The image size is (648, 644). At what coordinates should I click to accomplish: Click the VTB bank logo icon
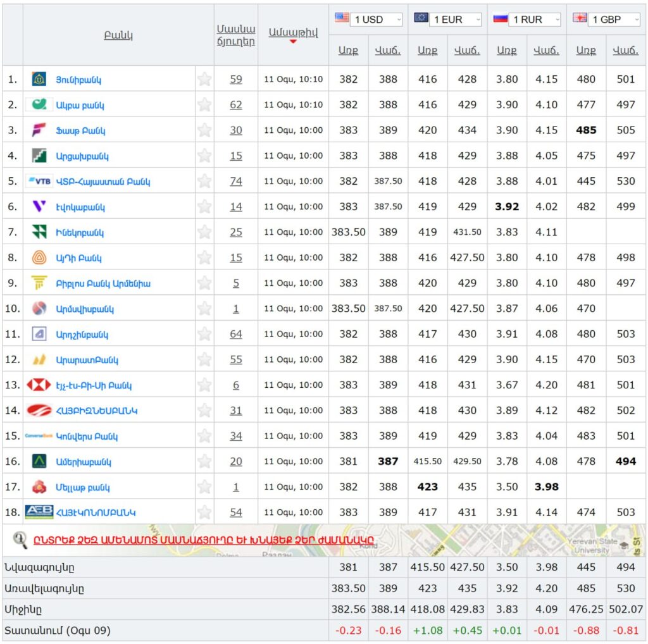coord(39,182)
